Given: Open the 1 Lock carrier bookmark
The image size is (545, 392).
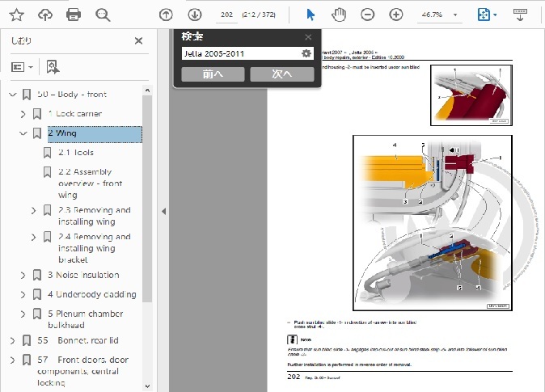Looking at the screenshot, I should pyautogui.click(x=74, y=114).
